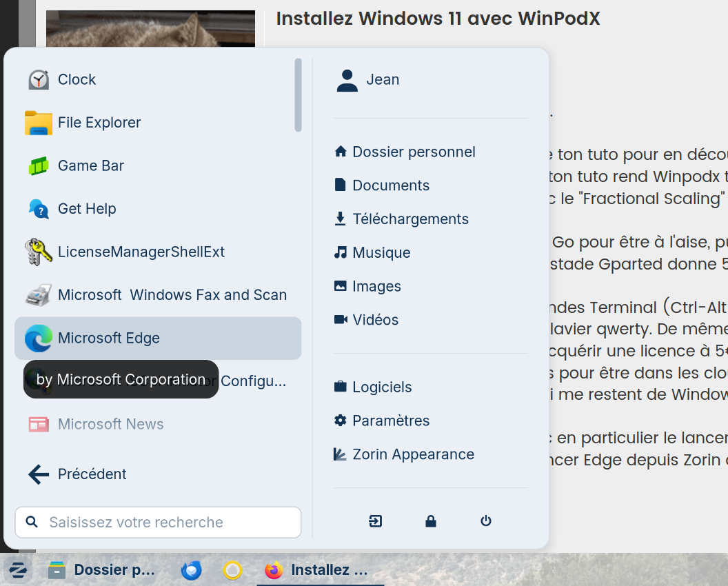
Task: Open Paramètres settings label
Action: click(391, 421)
